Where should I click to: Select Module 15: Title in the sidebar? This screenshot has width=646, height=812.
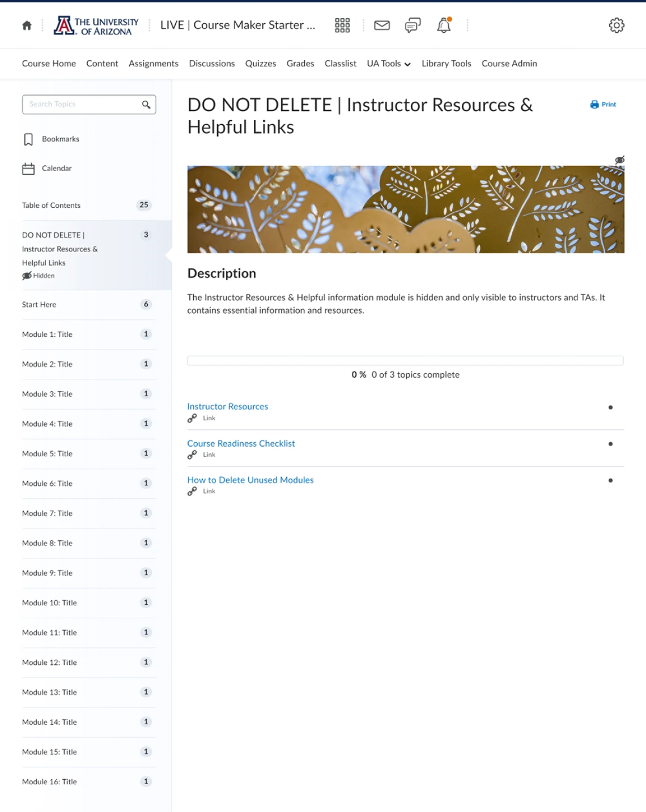tap(89, 752)
